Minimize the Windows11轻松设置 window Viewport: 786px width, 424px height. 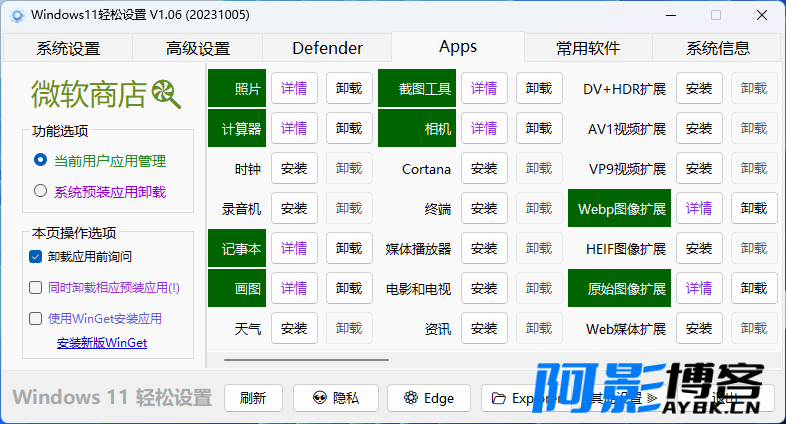click(671, 16)
